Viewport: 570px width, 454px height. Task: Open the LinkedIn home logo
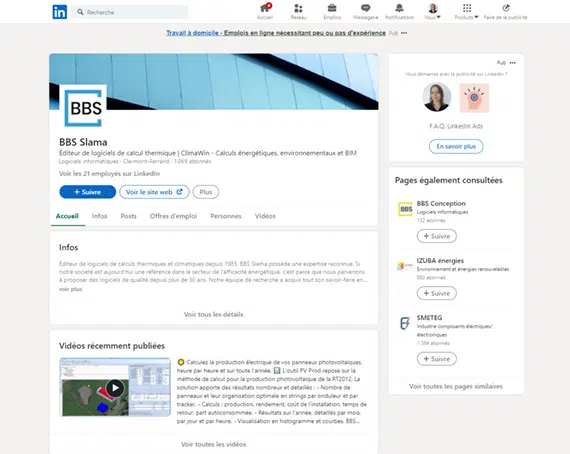click(60, 12)
